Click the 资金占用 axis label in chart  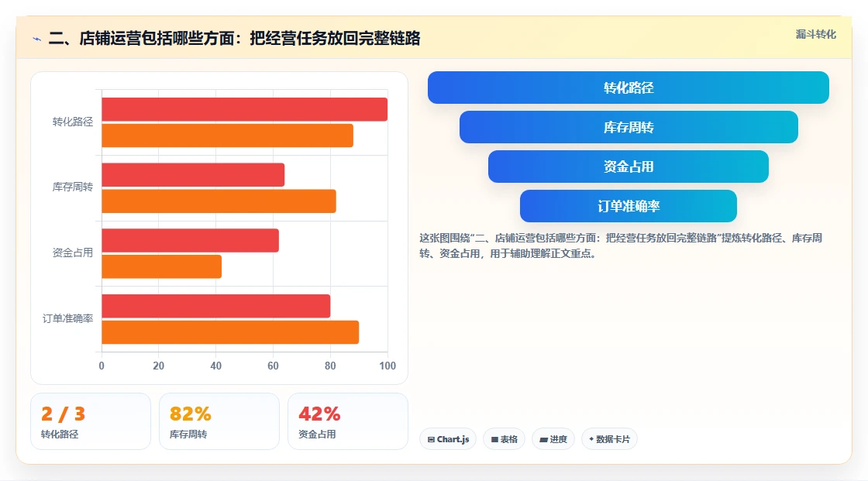(73, 253)
